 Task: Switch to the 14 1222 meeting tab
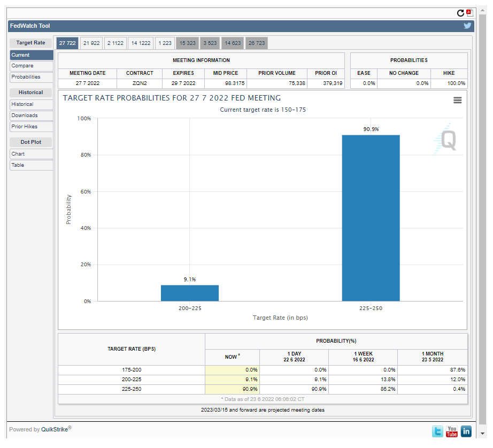[141, 43]
